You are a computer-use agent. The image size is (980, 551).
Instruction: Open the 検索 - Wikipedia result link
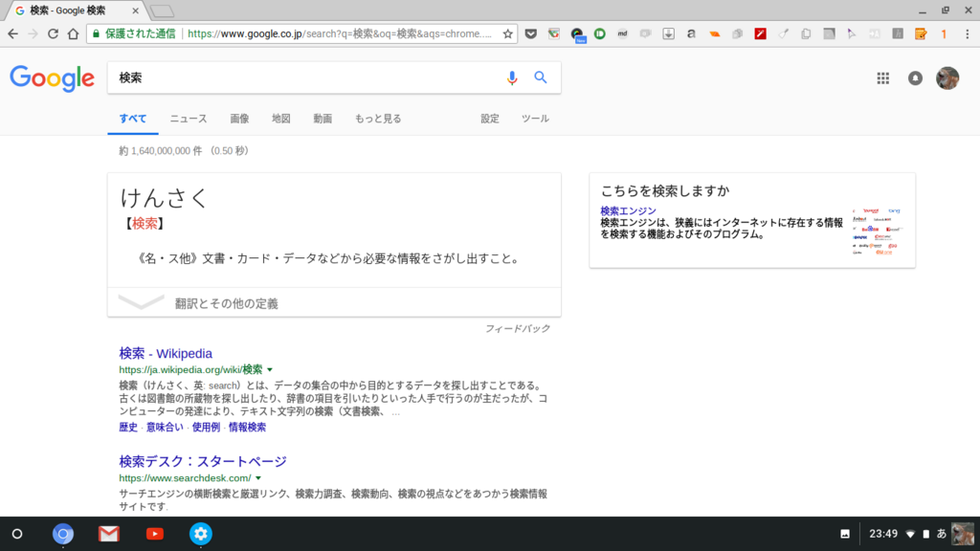coord(164,353)
